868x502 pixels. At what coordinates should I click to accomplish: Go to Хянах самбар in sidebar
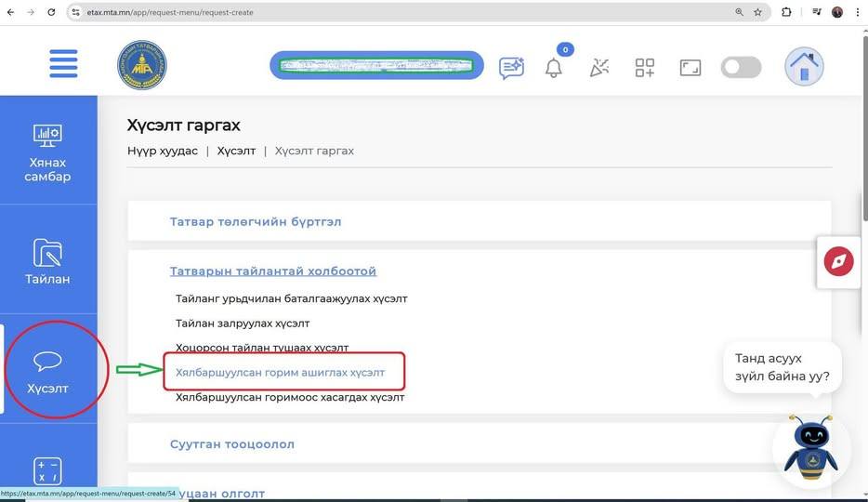point(48,152)
